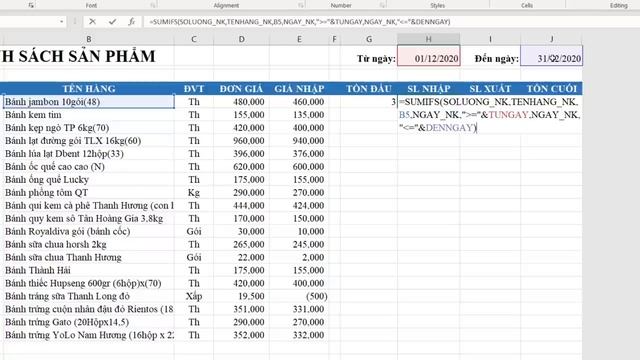The image size is (640, 360).
Task: Select cell 'Bánh kẹp ngò TP 6kg(70)'
Action: click(x=89, y=128)
